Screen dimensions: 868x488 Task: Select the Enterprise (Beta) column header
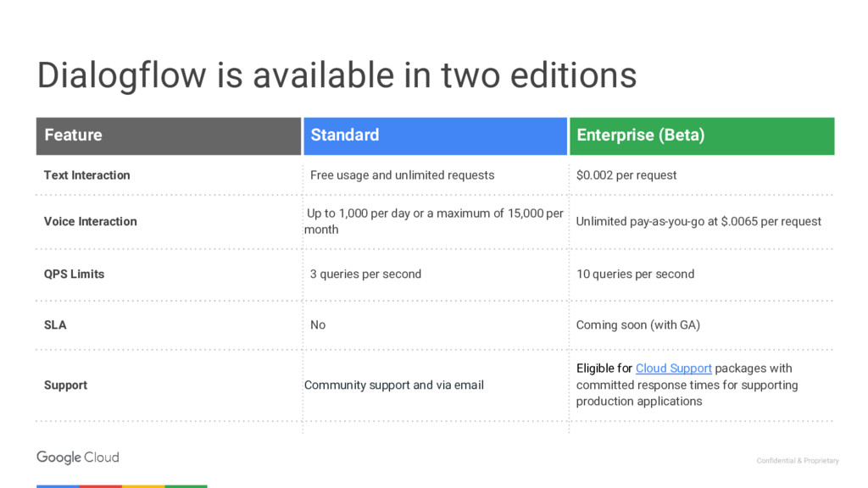[x=702, y=136]
